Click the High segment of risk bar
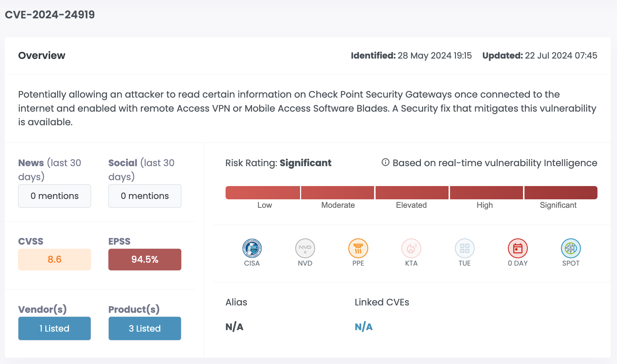Viewport: 617px width, 364px height. coord(487,193)
